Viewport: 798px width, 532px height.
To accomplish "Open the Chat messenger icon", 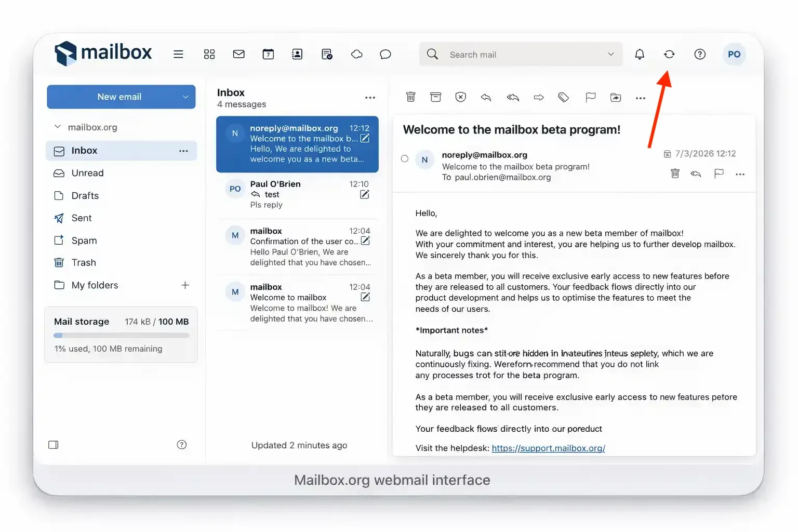I will coord(385,54).
